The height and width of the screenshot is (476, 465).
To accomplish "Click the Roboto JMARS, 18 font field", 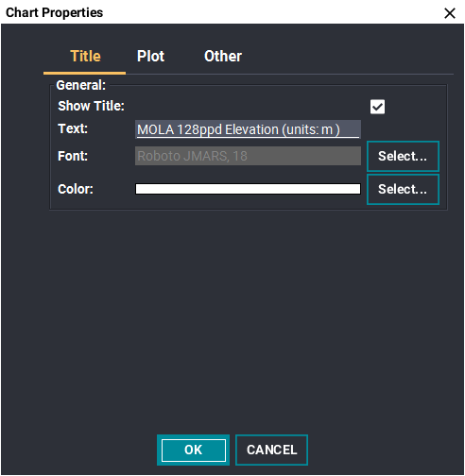I will pyautogui.click(x=248, y=156).
